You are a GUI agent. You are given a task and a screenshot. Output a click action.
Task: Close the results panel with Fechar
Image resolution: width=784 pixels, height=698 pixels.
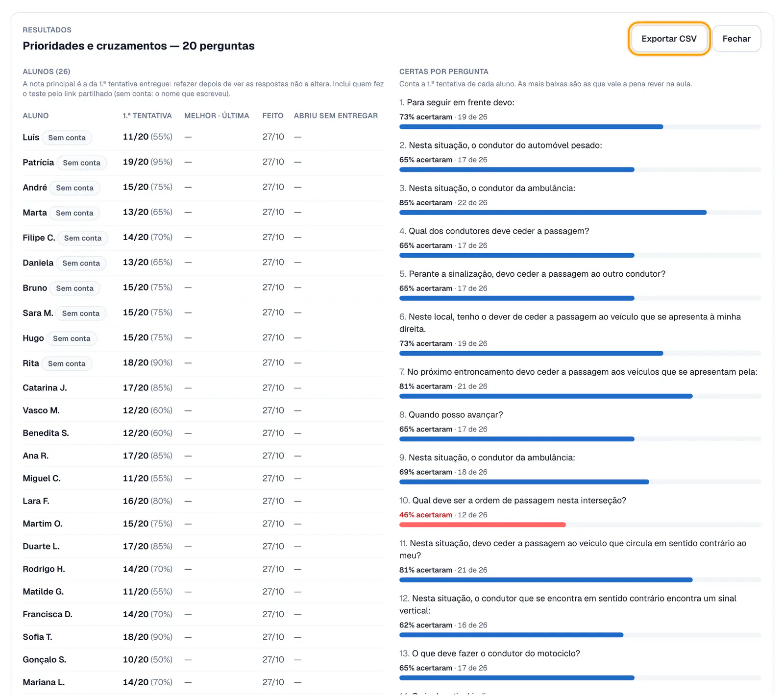[736, 39]
